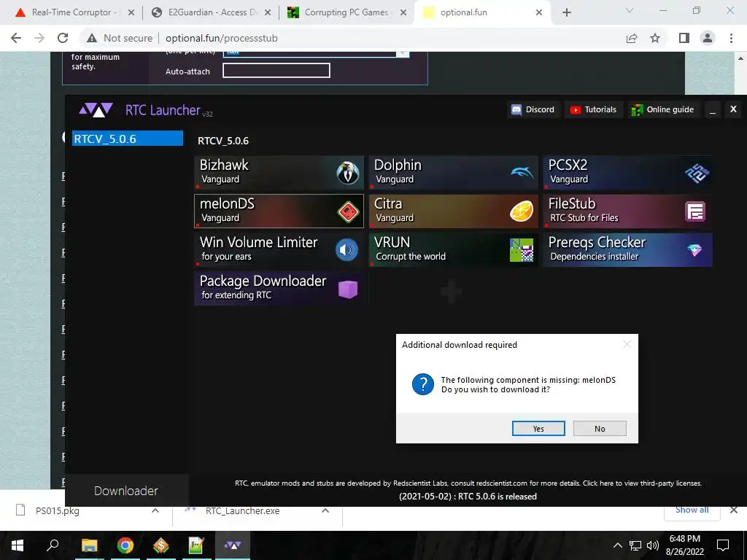Open Windows Start menu
The width and height of the screenshot is (747, 560).
click(18, 545)
